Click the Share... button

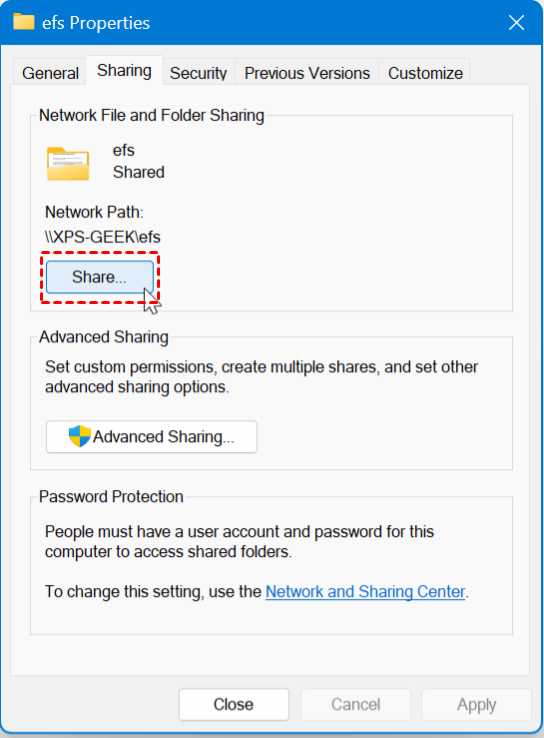point(100,277)
